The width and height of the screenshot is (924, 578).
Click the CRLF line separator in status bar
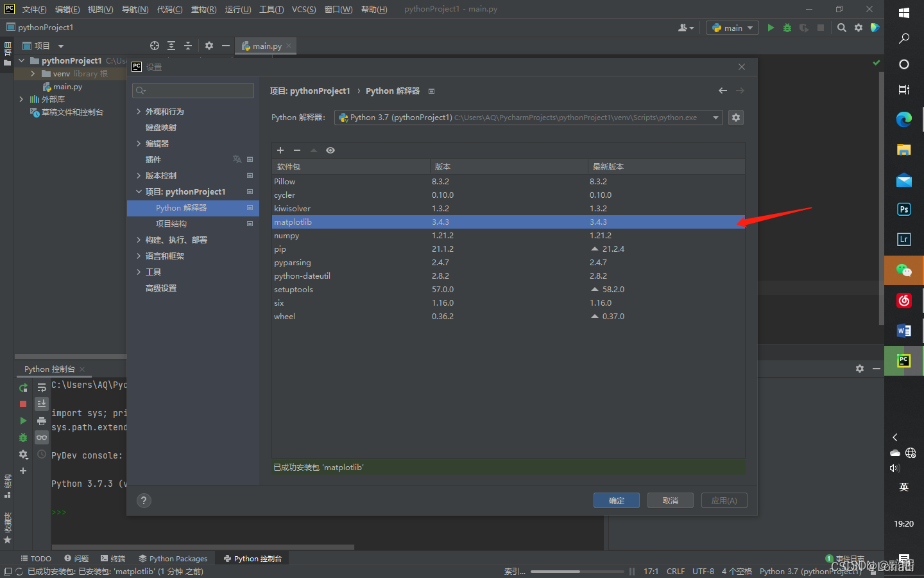coord(676,571)
